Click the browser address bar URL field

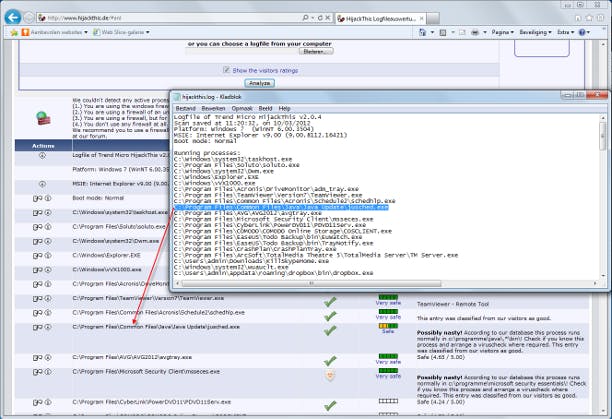[x=172, y=18]
